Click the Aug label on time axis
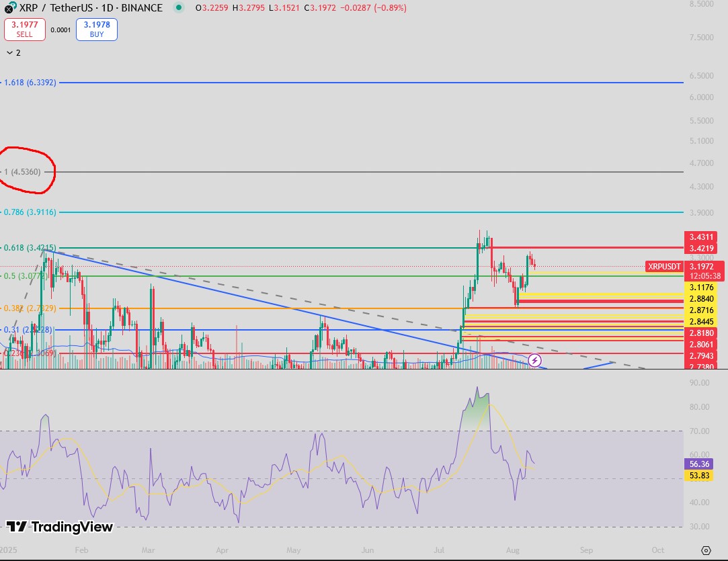Image resolution: width=728 pixels, height=561 pixels. 513,550
